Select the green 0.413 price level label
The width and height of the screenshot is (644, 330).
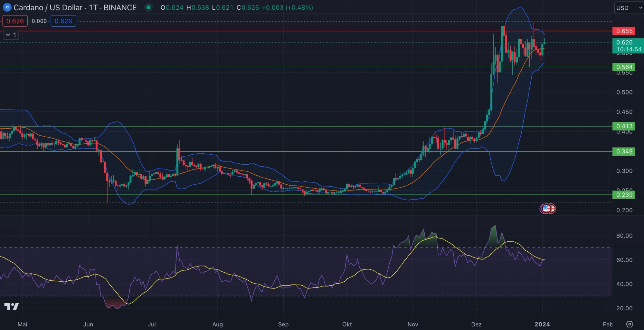pos(624,126)
